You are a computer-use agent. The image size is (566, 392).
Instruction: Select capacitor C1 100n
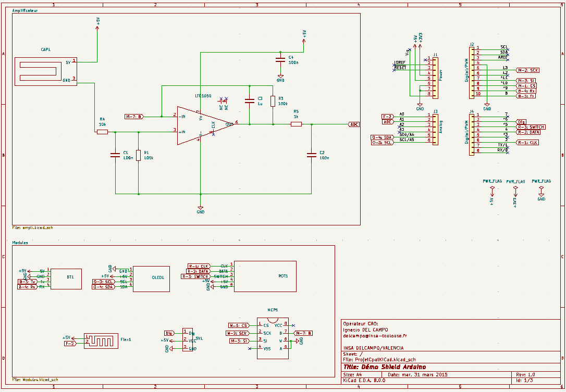click(x=115, y=155)
